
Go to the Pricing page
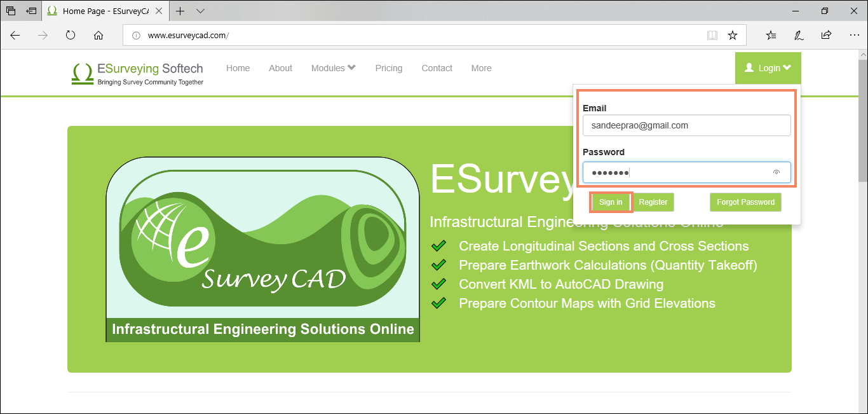click(389, 68)
